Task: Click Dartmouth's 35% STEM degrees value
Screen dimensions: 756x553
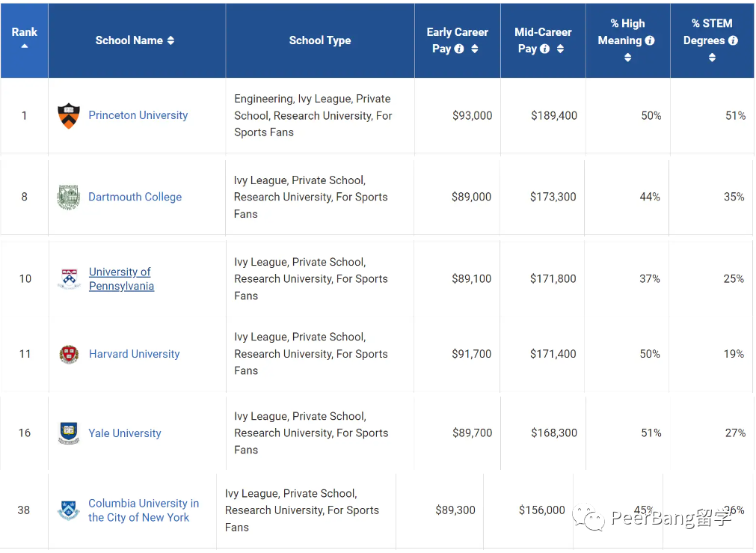Action: [x=734, y=197]
